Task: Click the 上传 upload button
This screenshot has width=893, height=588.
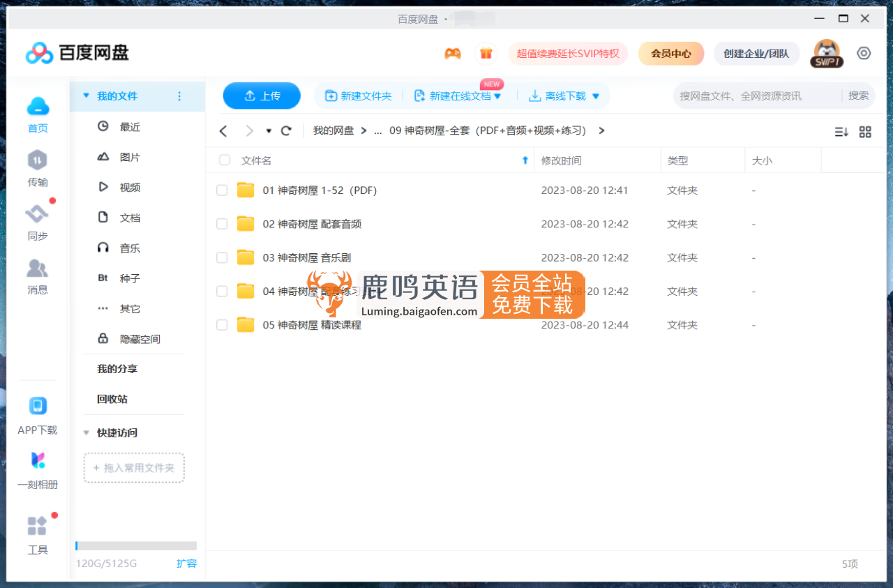Action: 262,96
